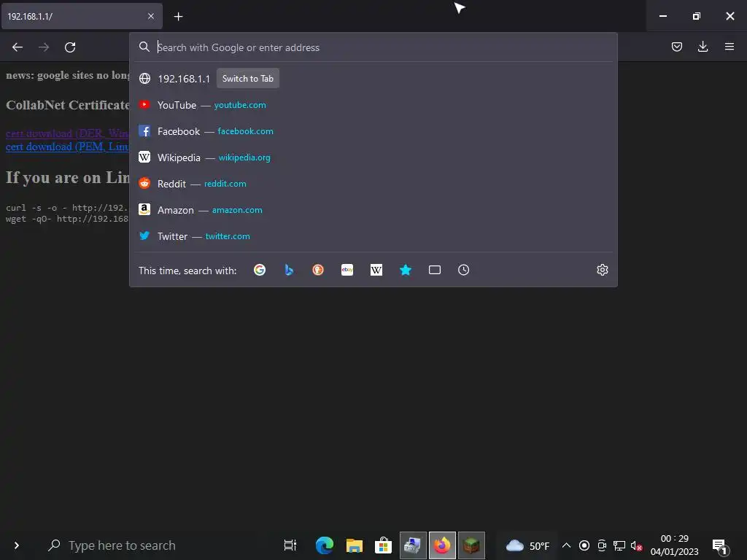
Task: Search this time with eBay
Action: tap(347, 270)
